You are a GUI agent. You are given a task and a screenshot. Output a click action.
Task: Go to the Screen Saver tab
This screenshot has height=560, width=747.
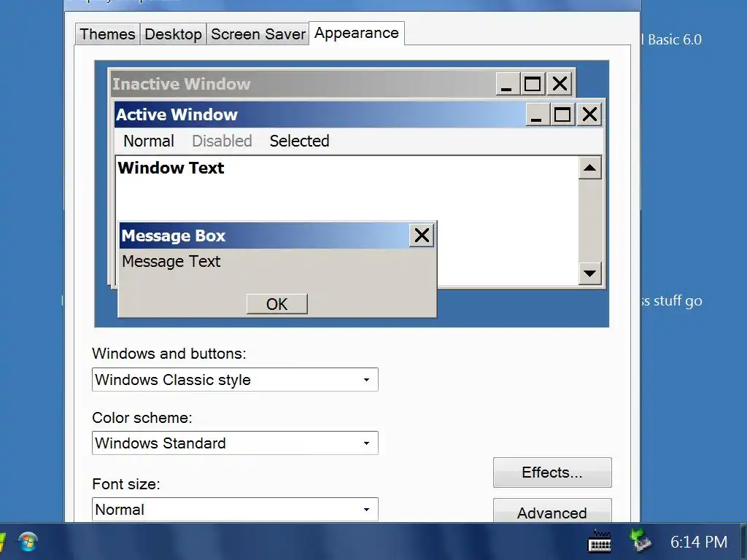[258, 34]
